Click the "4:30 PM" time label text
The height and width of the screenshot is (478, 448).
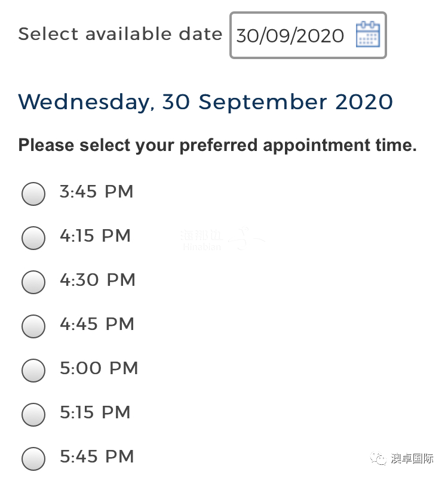point(97,280)
